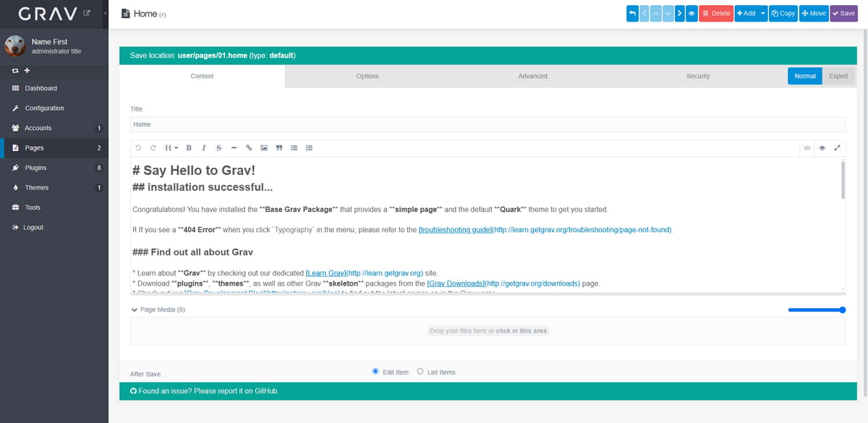Viewport: 868px width, 423px height.
Task: Click the 'Name First' username text
Action: pyautogui.click(x=49, y=42)
